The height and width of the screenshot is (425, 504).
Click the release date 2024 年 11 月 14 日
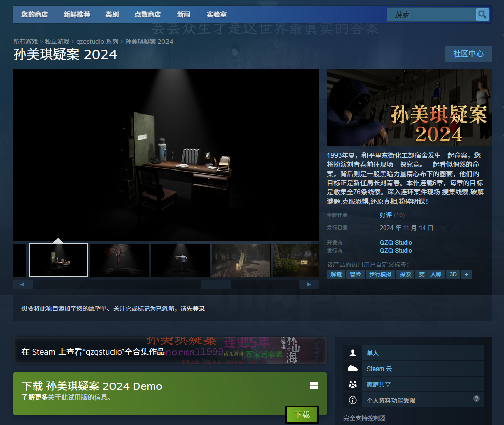[x=406, y=228]
